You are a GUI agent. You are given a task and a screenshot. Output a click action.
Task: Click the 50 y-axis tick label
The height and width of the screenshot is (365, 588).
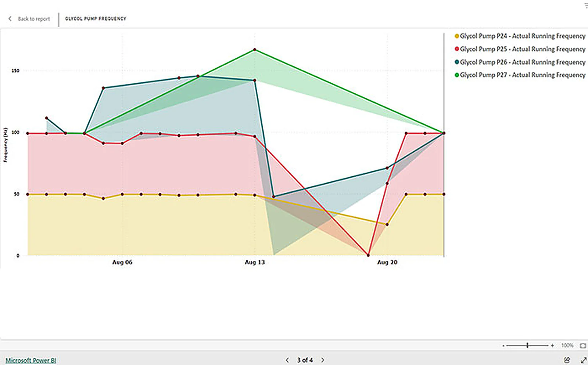17,194
